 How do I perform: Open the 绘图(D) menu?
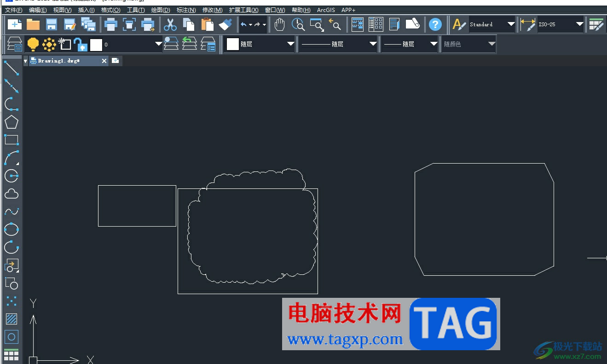click(x=161, y=10)
